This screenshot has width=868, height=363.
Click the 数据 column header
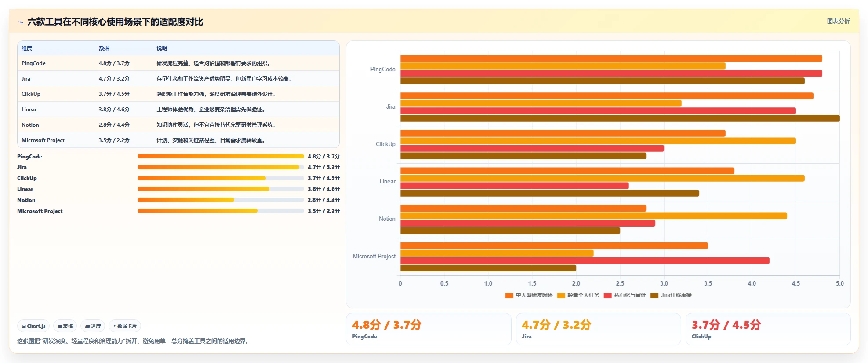pyautogui.click(x=104, y=48)
